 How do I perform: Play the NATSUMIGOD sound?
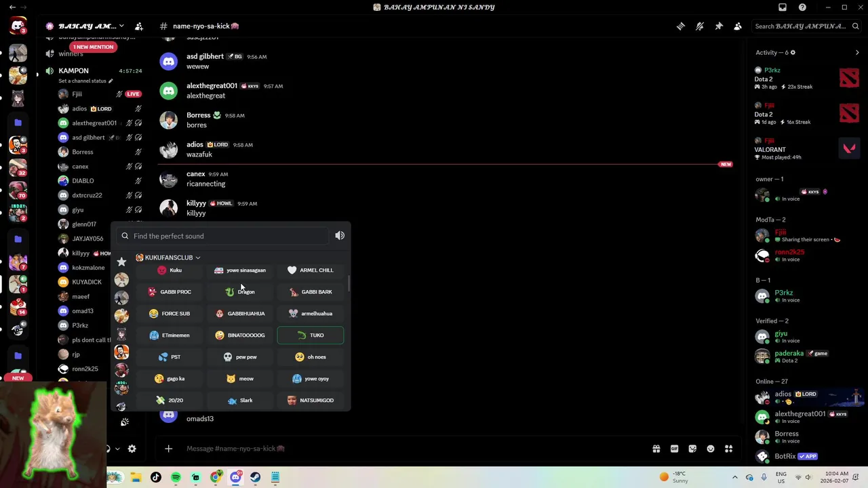(311, 400)
